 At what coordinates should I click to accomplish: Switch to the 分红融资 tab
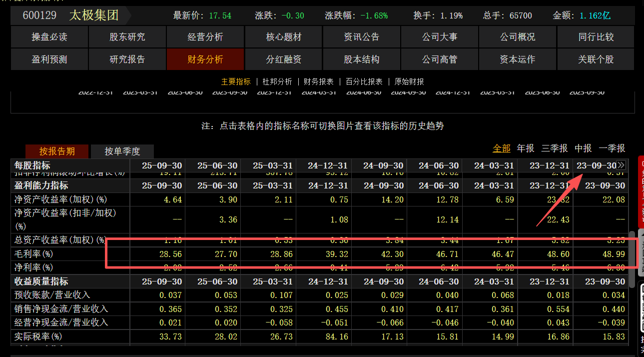(284, 59)
